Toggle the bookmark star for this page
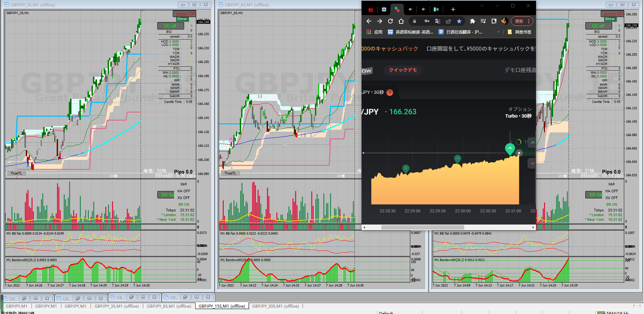Screen dimensions: 644x314 (459, 21)
